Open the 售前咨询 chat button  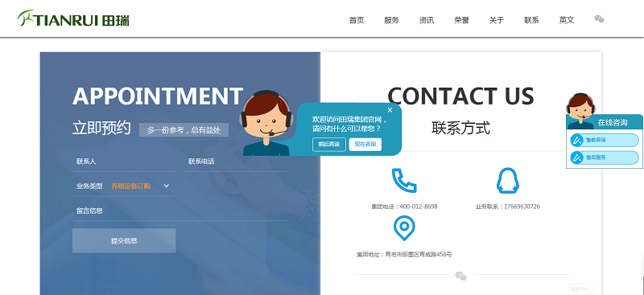605,141
